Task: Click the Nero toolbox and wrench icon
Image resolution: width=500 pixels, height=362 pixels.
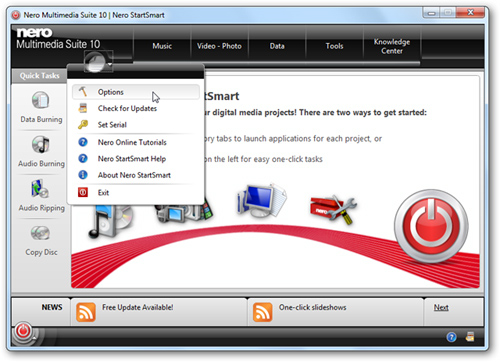Action: point(333,209)
